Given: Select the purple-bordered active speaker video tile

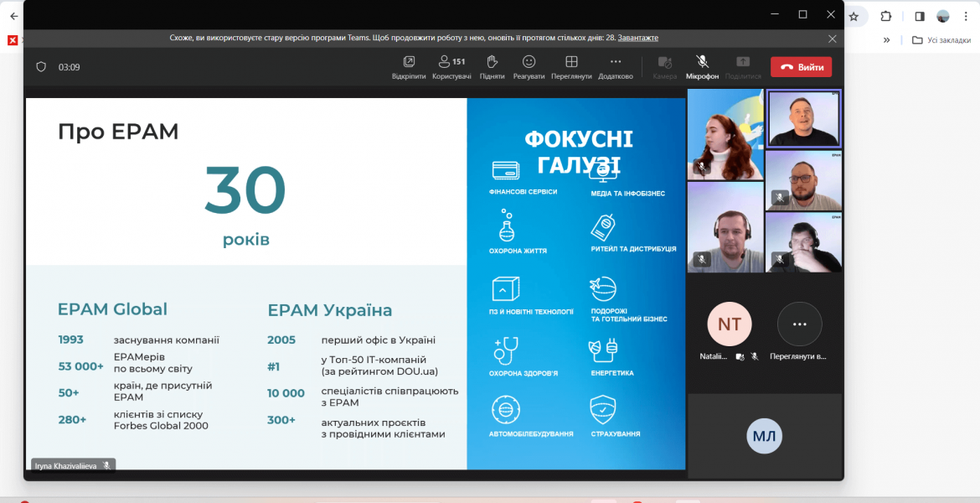Looking at the screenshot, I should pos(804,119).
